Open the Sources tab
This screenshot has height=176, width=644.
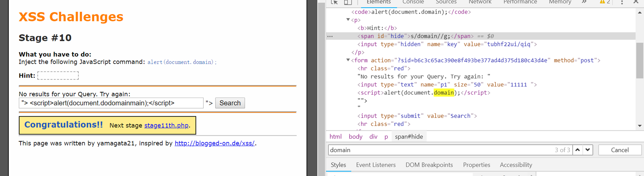pos(446,2)
